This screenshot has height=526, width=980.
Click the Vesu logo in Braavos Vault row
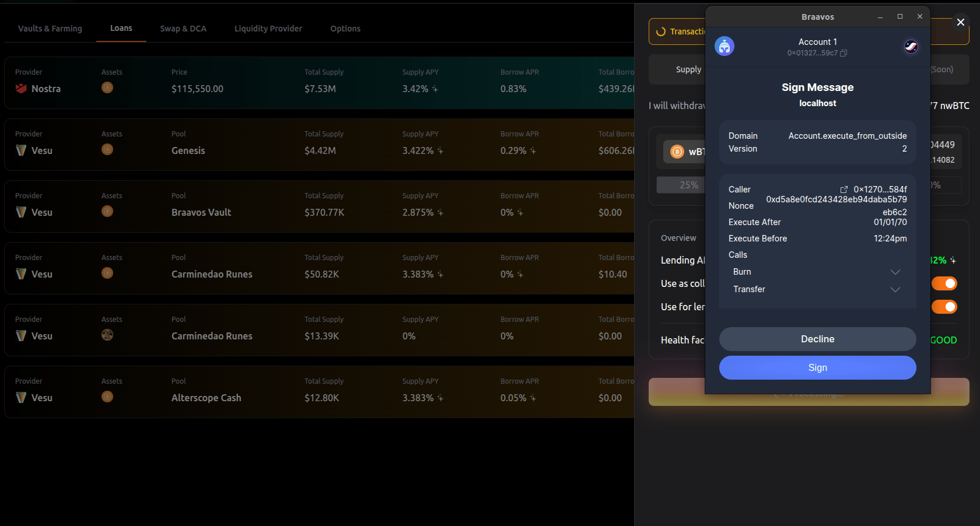tap(21, 212)
